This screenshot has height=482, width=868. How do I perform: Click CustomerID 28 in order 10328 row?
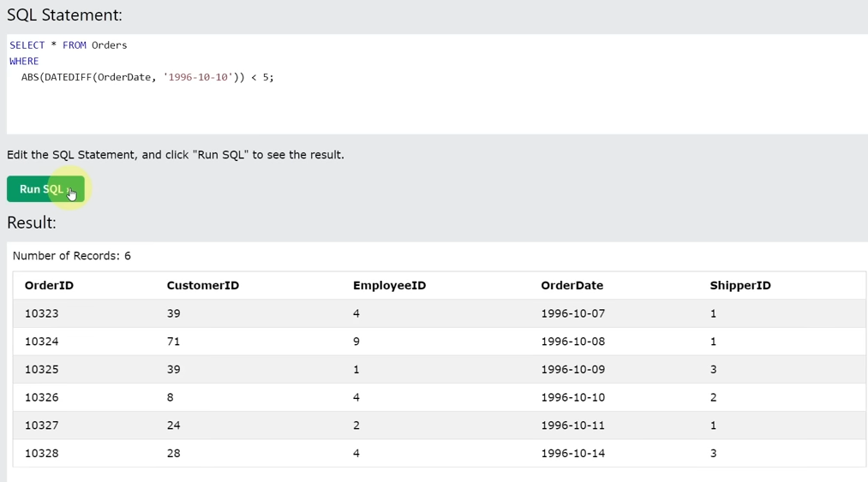pyautogui.click(x=173, y=453)
